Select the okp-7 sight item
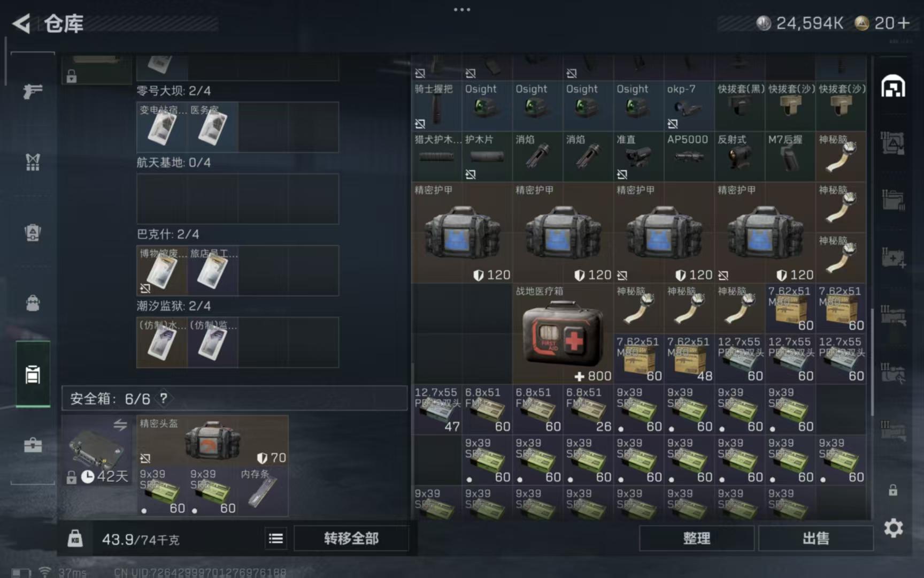 [x=689, y=106]
